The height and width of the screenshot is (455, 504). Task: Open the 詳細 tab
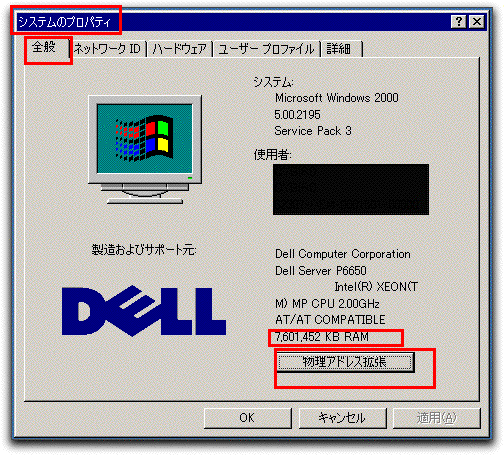point(341,49)
